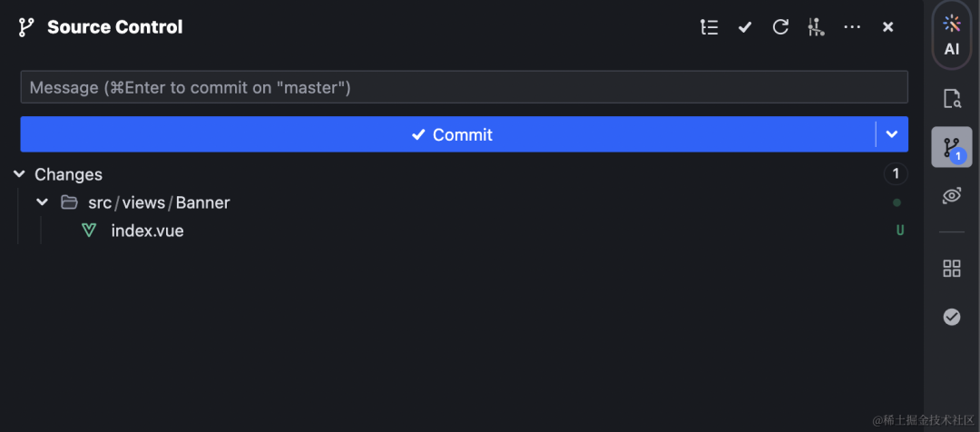Click the checkmark commit icon in header
Viewport: 980px width, 432px height.
745,27
